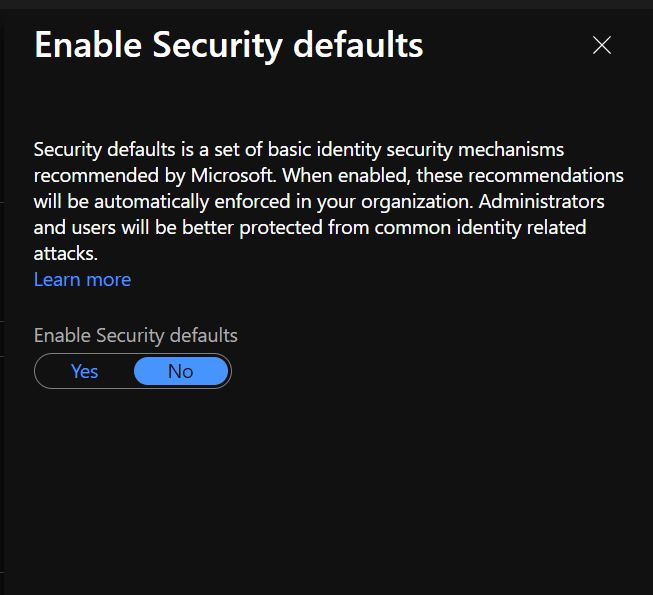Open the Learn more link
Viewport: 653px width, 595px height.
click(x=82, y=279)
